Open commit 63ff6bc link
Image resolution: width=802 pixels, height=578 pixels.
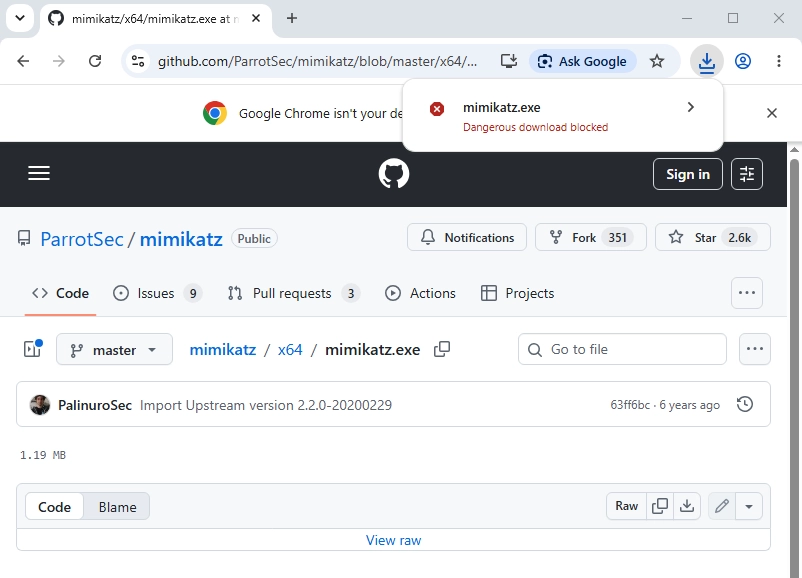[630, 405]
